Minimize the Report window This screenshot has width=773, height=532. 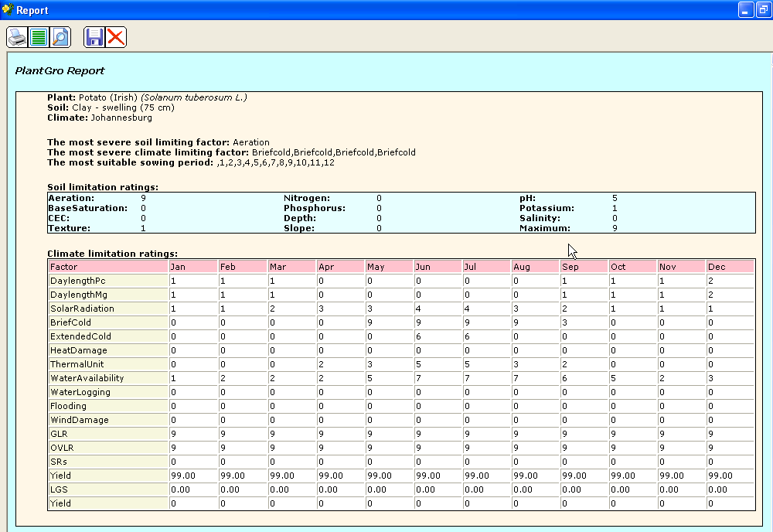point(746,10)
